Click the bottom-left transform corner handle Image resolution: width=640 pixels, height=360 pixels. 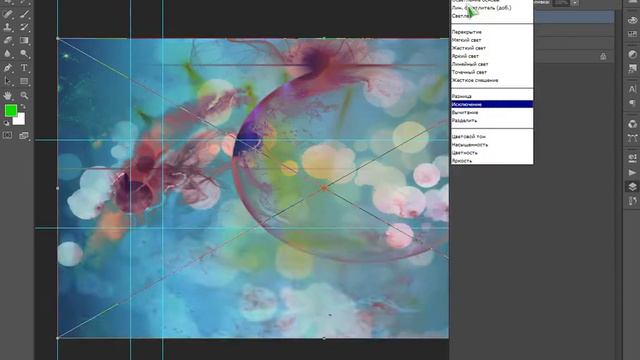tap(58, 338)
